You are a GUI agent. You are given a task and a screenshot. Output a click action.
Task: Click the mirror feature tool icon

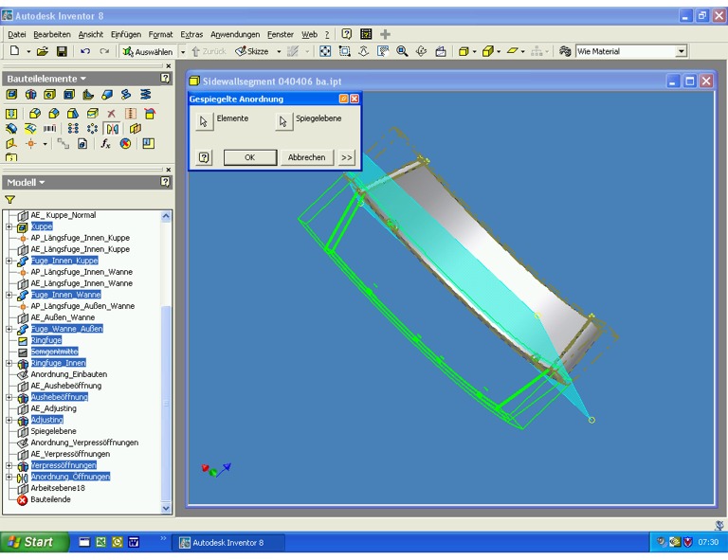tap(112, 128)
